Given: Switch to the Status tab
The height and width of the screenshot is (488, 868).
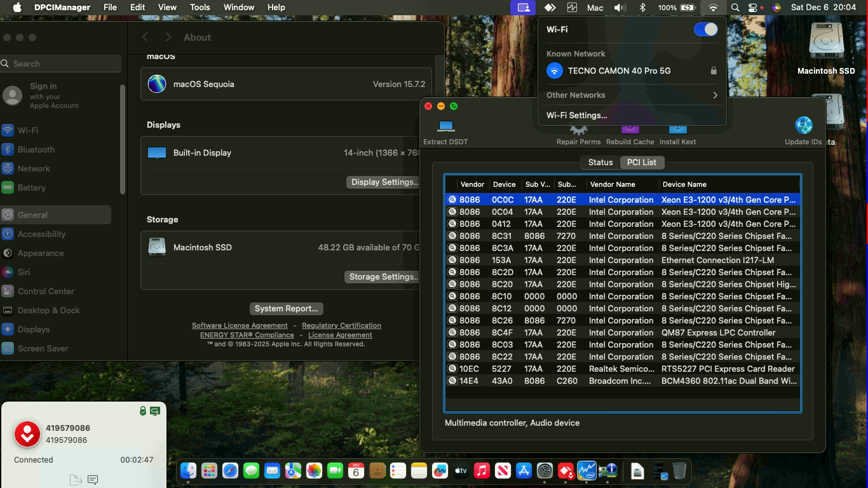Looking at the screenshot, I should pos(600,163).
